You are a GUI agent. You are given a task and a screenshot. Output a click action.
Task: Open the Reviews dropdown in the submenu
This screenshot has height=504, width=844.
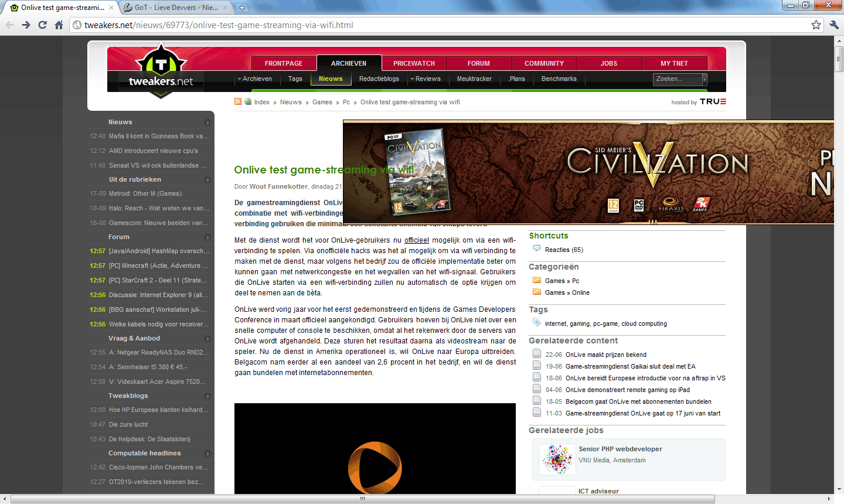[426, 79]
